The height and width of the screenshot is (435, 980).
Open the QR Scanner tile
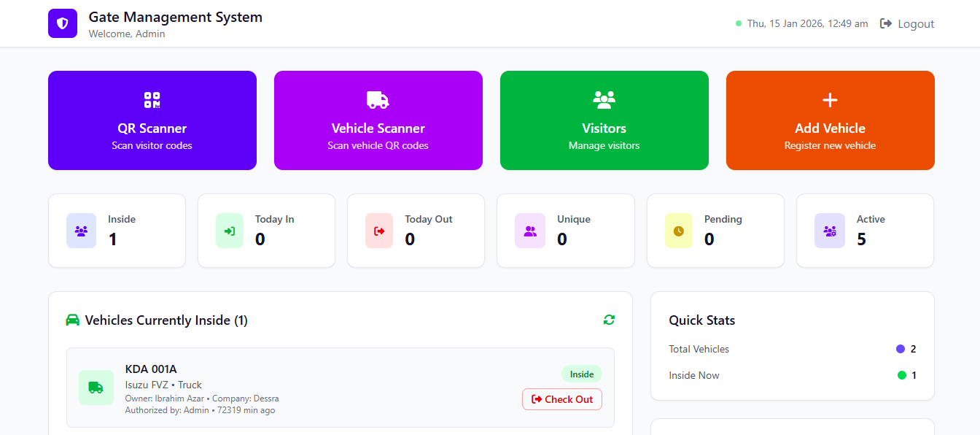pos(152,120)
